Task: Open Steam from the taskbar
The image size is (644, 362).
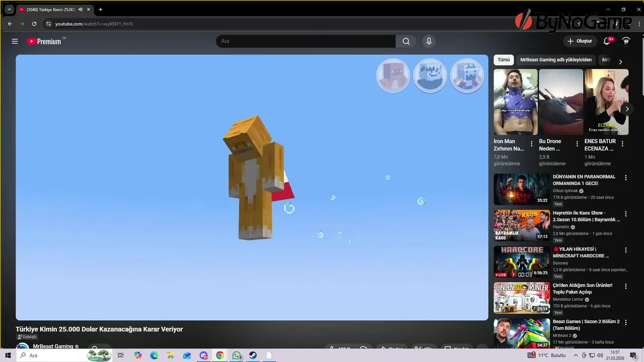Action: click(x=253, y=355)
